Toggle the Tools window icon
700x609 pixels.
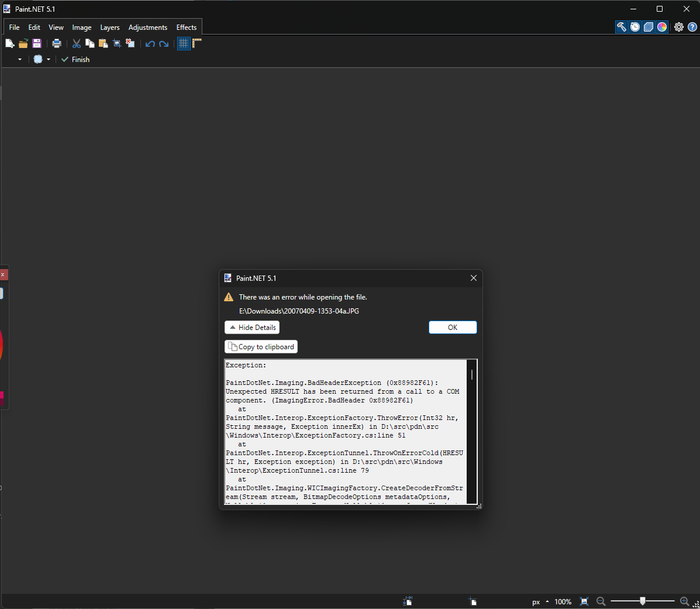622,27
